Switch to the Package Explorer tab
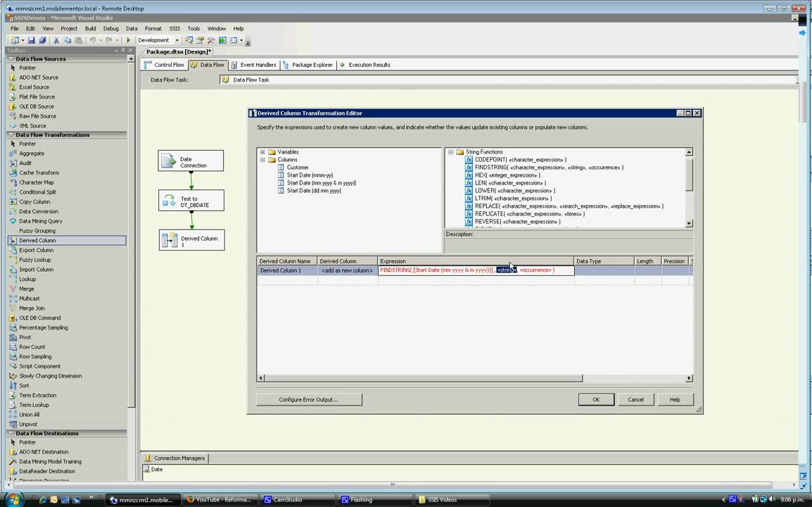 [x=307, y=65]
